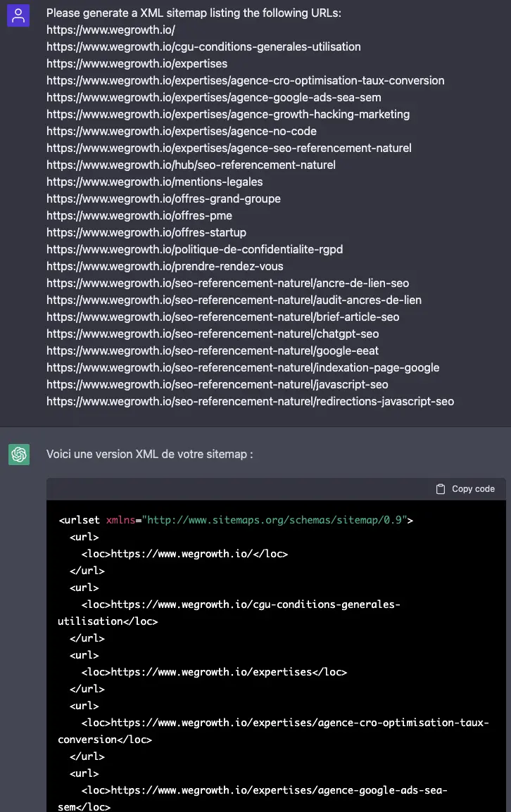Click the plain /expertises URL in the prompt

coord(137,64)
